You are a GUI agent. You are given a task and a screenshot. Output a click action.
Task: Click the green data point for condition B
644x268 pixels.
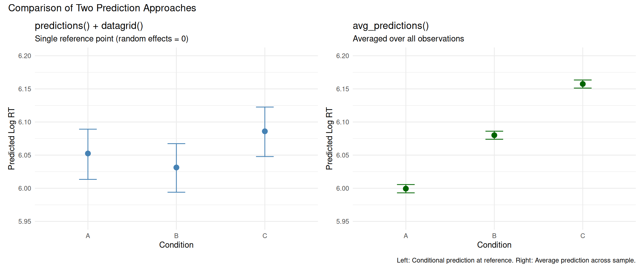point(494,135)
